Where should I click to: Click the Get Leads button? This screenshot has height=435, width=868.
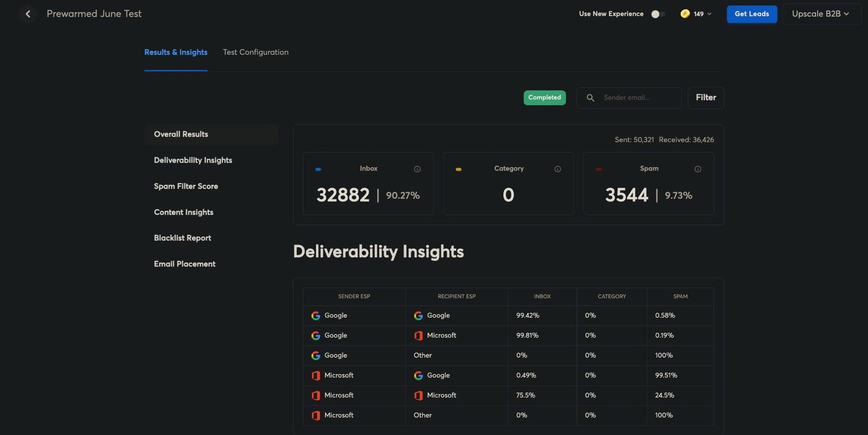tap(752, 14)
